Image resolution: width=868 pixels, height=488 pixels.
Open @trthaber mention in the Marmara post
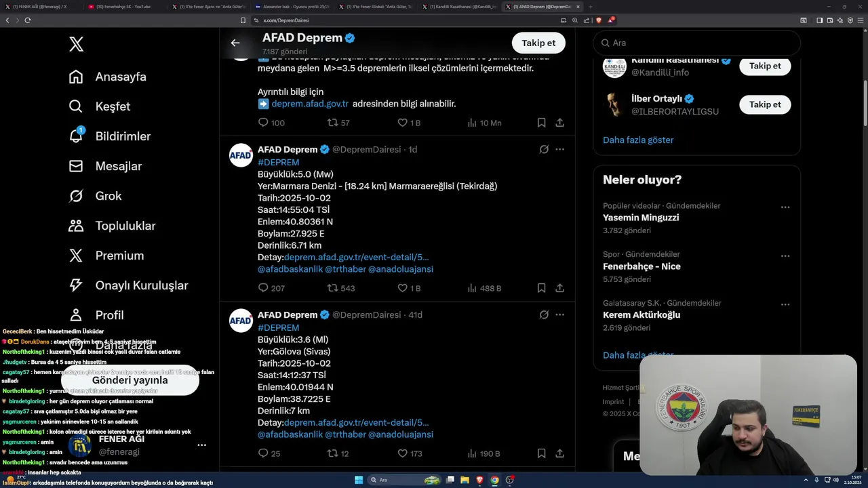pos(345,269)
